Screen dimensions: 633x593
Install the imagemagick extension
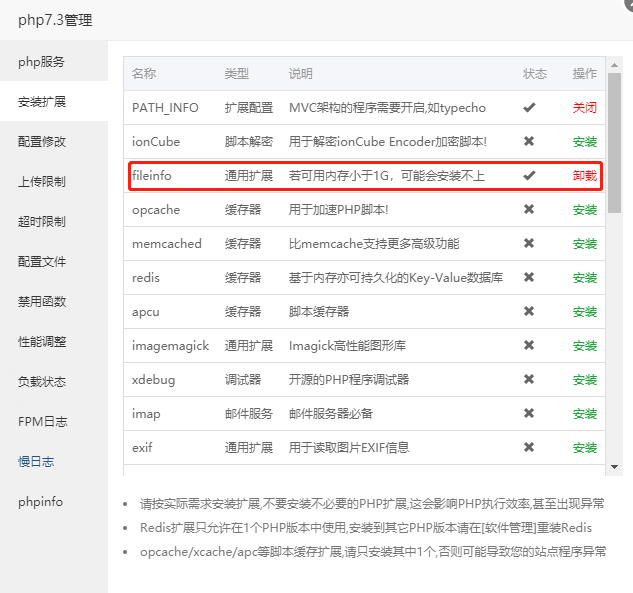pyautogui.click(x=585, y=346)
